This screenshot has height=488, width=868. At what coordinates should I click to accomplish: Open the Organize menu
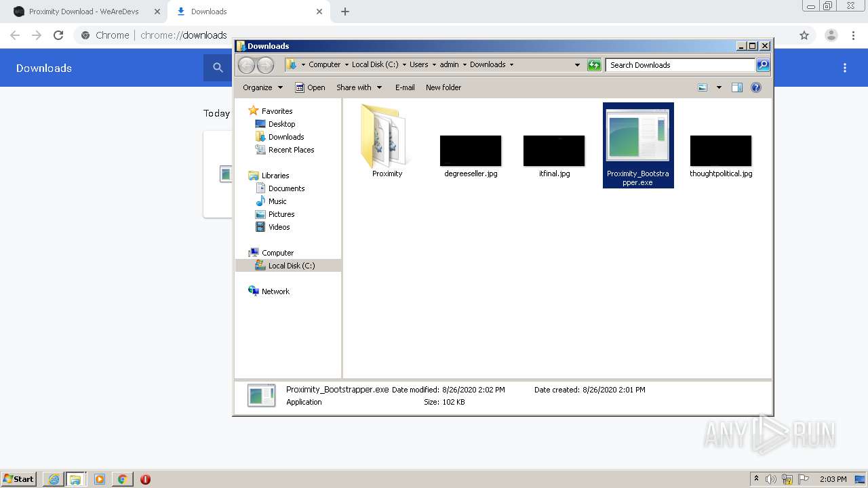(x=262, y=87)
